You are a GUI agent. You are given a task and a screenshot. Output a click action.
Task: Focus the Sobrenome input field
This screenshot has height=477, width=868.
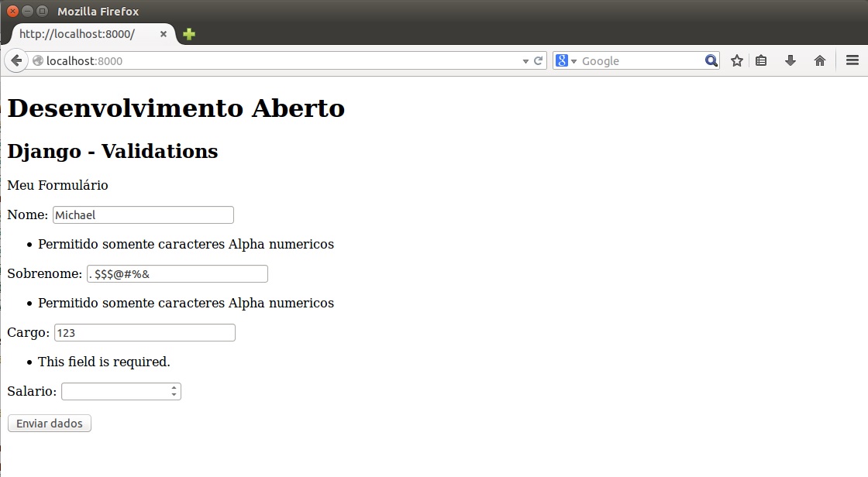(177, 273)
